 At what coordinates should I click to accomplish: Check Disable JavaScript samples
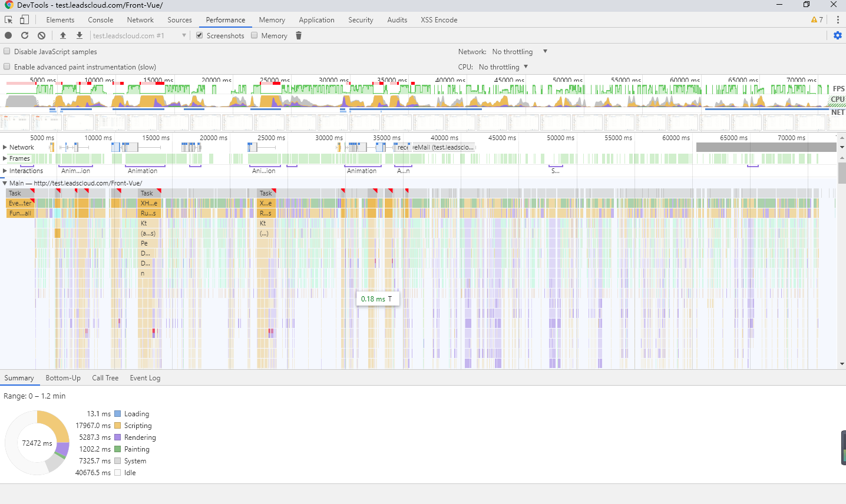7,51
